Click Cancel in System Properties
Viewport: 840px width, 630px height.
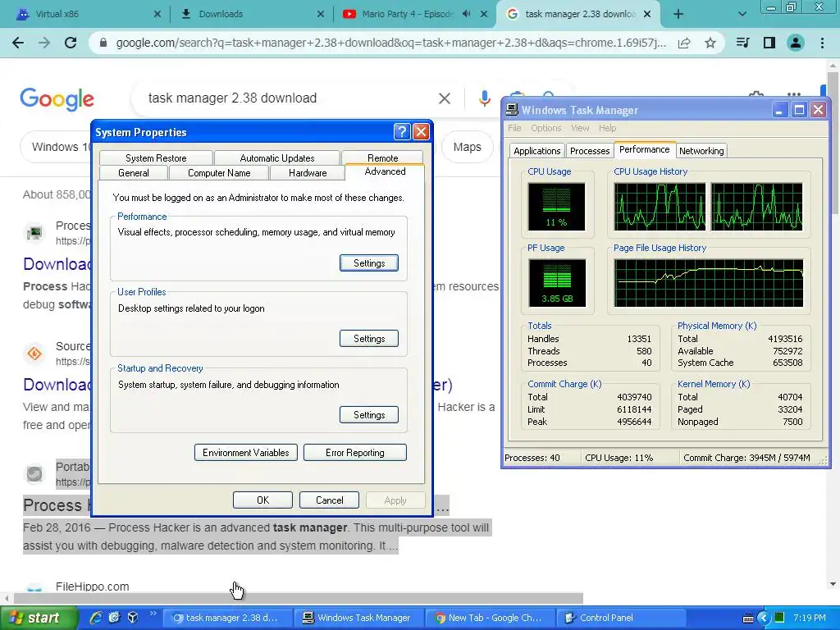[330, 500]
